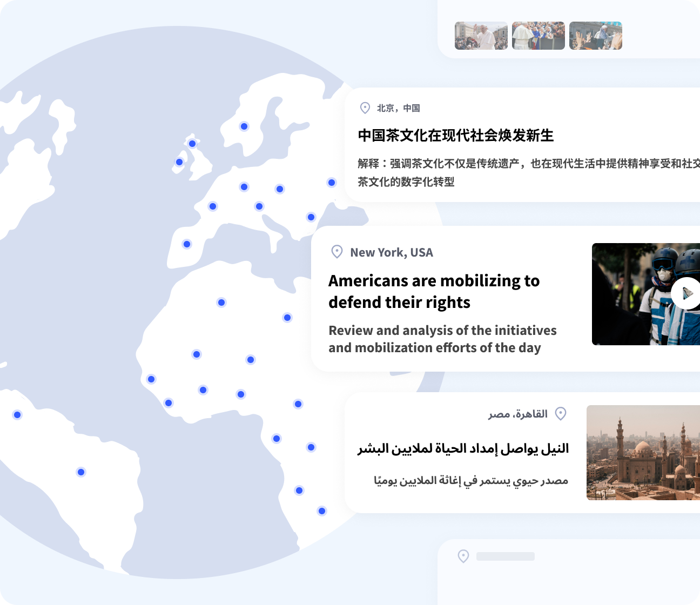Select the map dot on Scandinavia
The height and width of the screenshot is (605, 700).
point(244,126)
